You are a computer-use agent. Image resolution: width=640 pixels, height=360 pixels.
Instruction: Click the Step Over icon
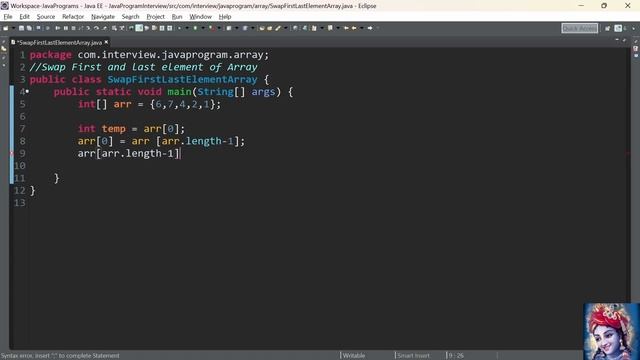pos(96,28)
